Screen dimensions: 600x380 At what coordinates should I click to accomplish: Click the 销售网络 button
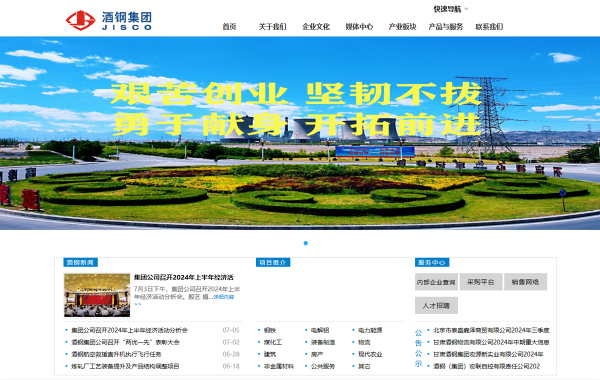pyautogui.click(x=525, y=282)
